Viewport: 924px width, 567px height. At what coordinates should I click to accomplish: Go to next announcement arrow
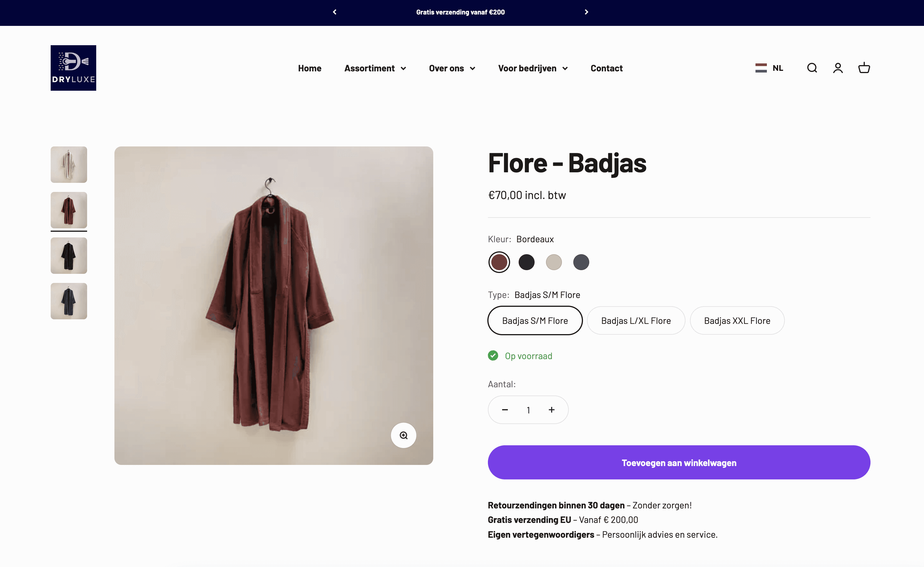pos(586,12)
